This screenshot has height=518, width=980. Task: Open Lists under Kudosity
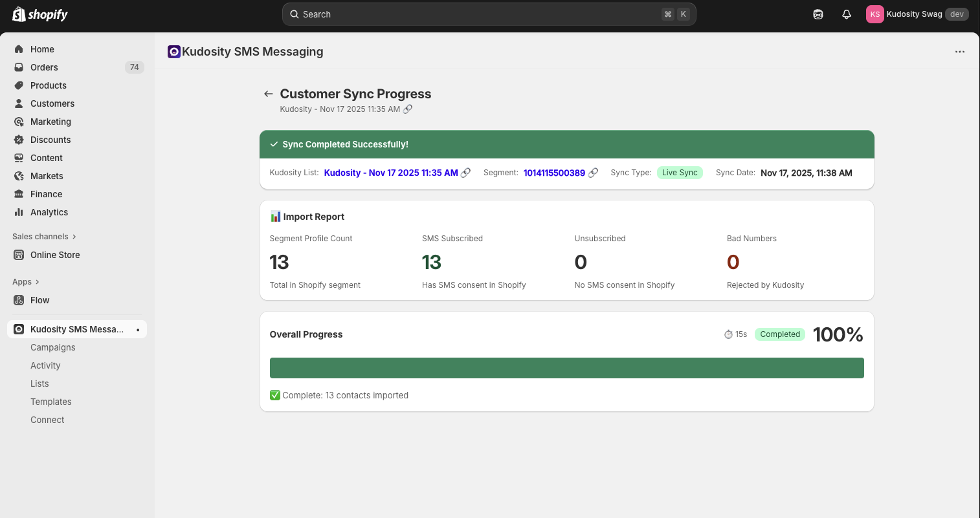[39, 383]
